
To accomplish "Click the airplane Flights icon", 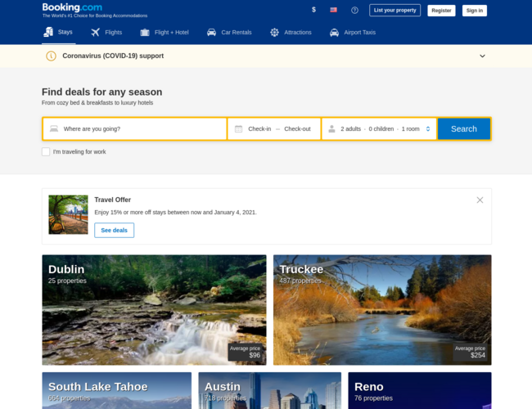I will pos(95,32).
